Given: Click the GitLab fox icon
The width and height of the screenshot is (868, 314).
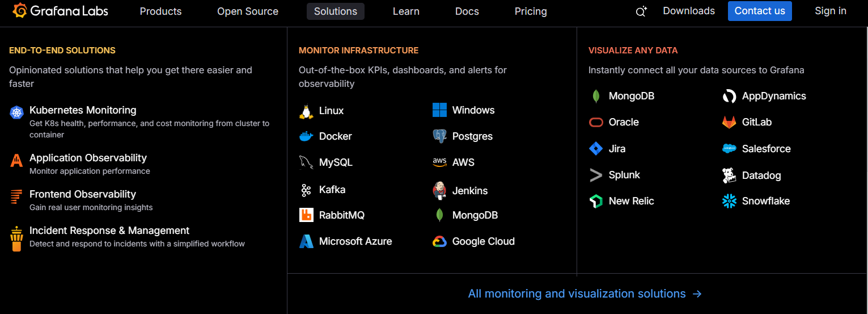Looking at the screenshot, I should [729, 122].
